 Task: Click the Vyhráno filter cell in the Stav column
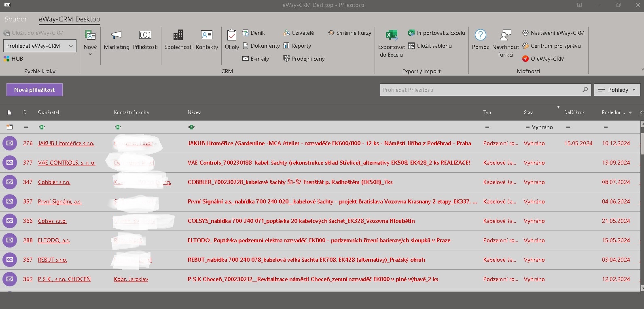click(x=542, y=127)
